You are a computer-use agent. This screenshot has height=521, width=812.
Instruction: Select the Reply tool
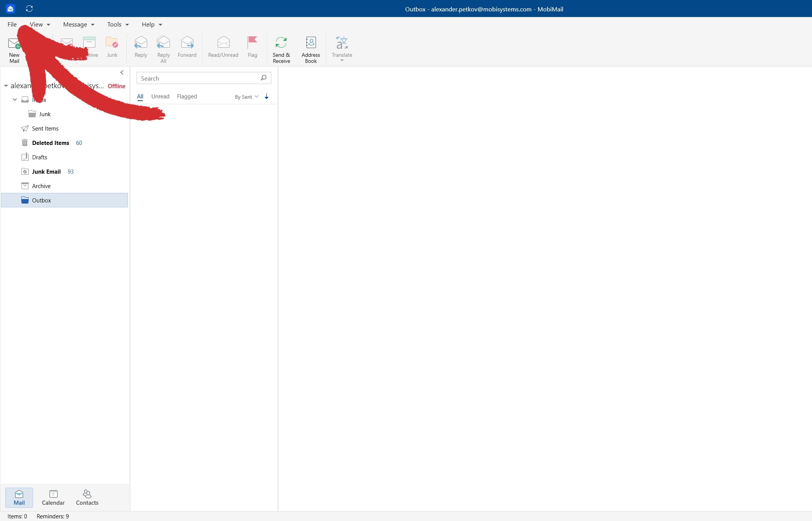pos(141,47)
